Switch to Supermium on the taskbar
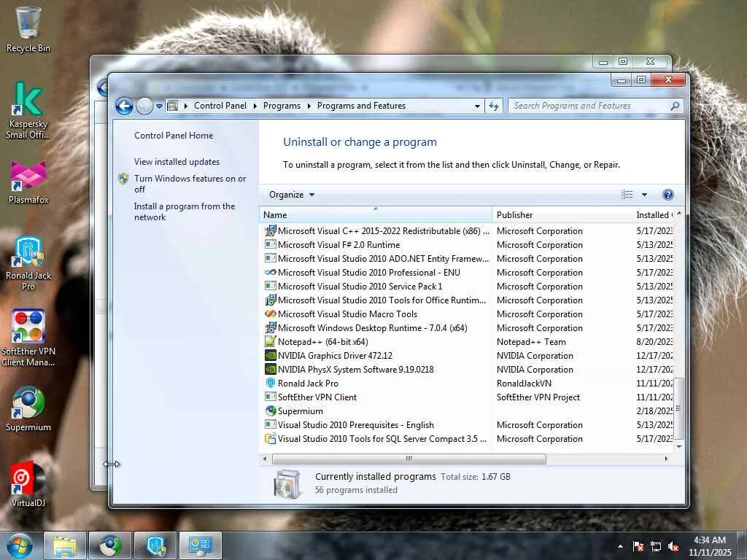Screen dimensions: 747x560 coord(109,545)
